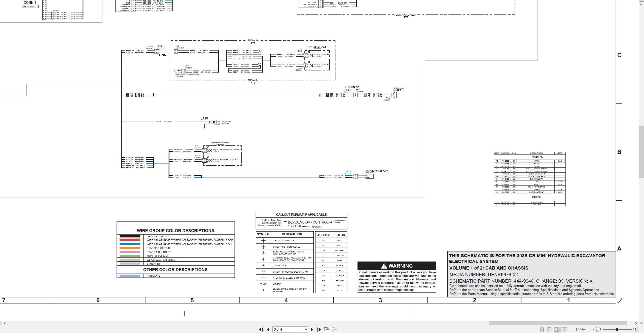Image resolution: width=644 pixels, height=334 pixels.
Task: Click the PU abbreviation cell
Action: pos(324,276)
